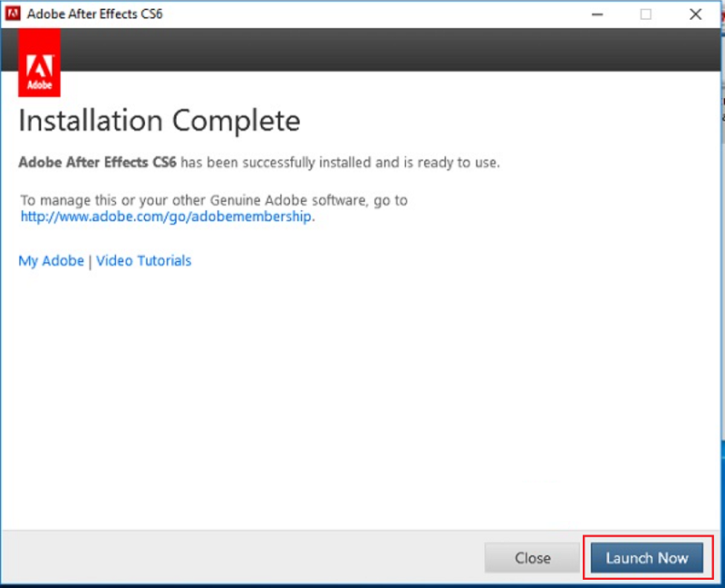Viewport: 725px width, 588px height.
Task: Select the red Adobe logo square
Action: (x=39, y=62)
